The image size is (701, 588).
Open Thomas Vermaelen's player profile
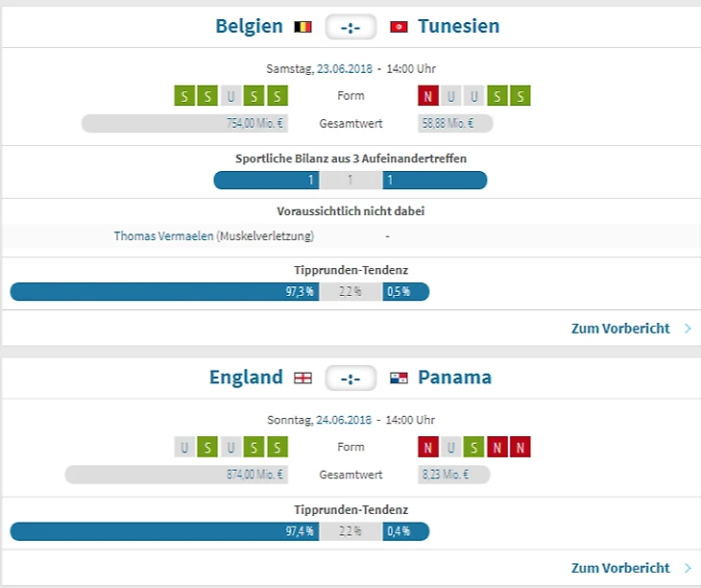(163, 235)
